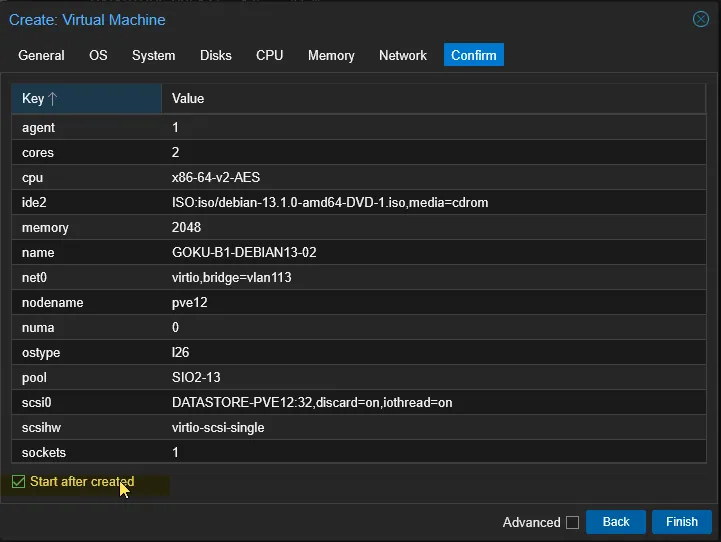Click Finish to create the VM
The image size is (721, 542).
coord(681,522)
